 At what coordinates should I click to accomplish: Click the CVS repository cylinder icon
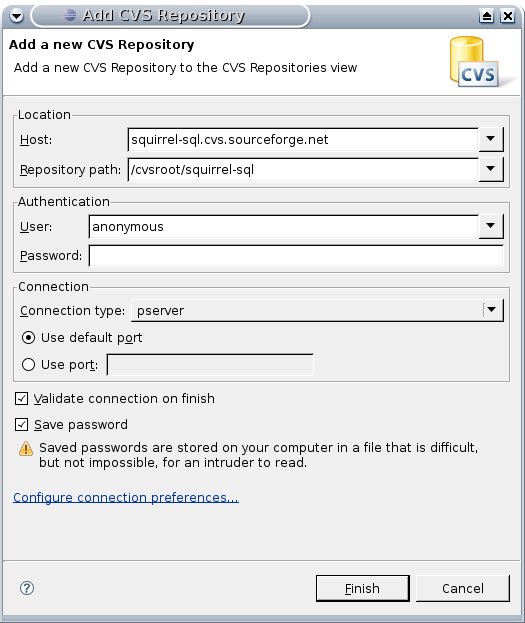[x=475, y=61]
